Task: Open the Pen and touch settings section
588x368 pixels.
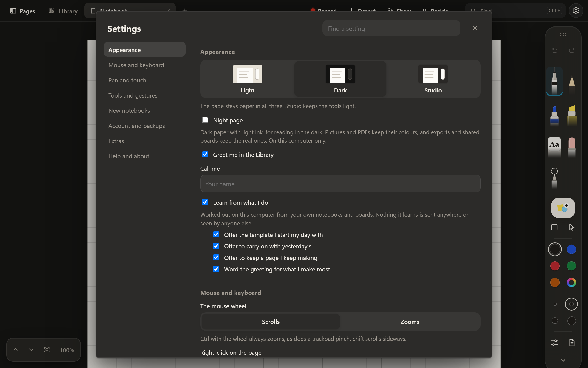Action: pos(144,80)
